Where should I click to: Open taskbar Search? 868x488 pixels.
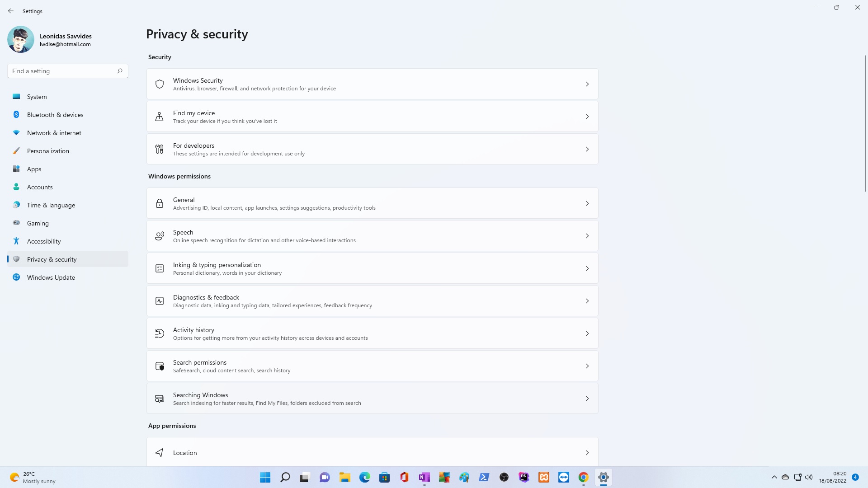click(285, 477)
